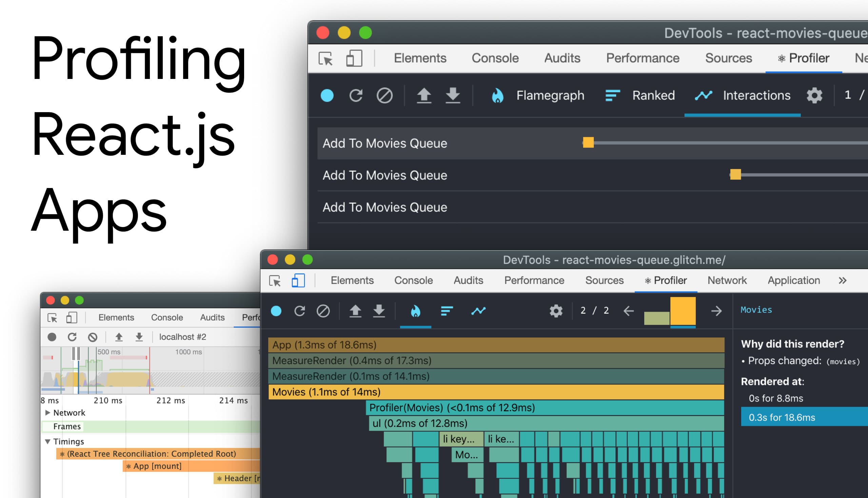Switch to the Network tab in the front DevTools window
Image resolution: width=868 pixels, height=498 pixels.
pyautogui.click(x=727, y=281)
